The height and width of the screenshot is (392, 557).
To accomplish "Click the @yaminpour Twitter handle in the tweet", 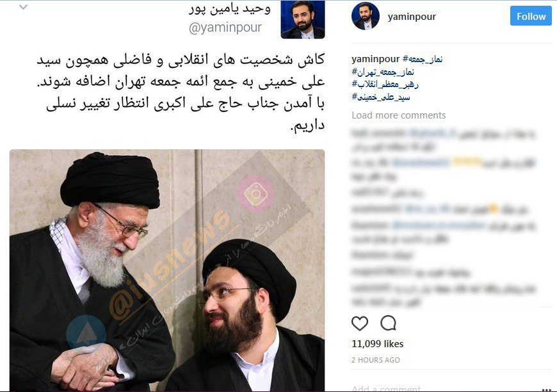I will [225, 28].
